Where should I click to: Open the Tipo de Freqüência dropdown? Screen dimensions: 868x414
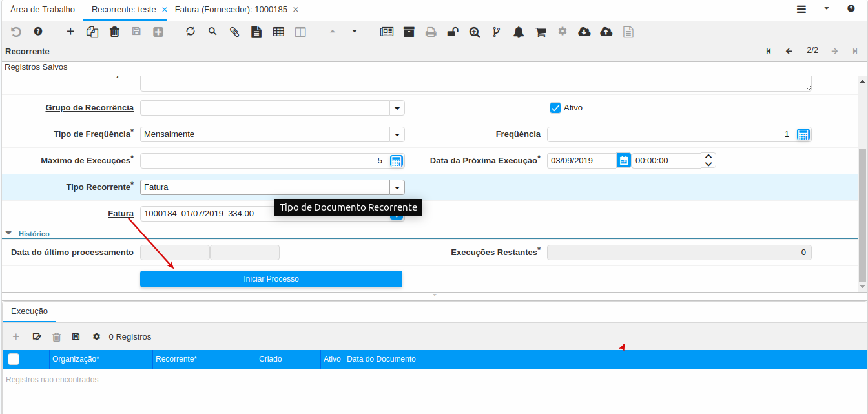[397, 134]
